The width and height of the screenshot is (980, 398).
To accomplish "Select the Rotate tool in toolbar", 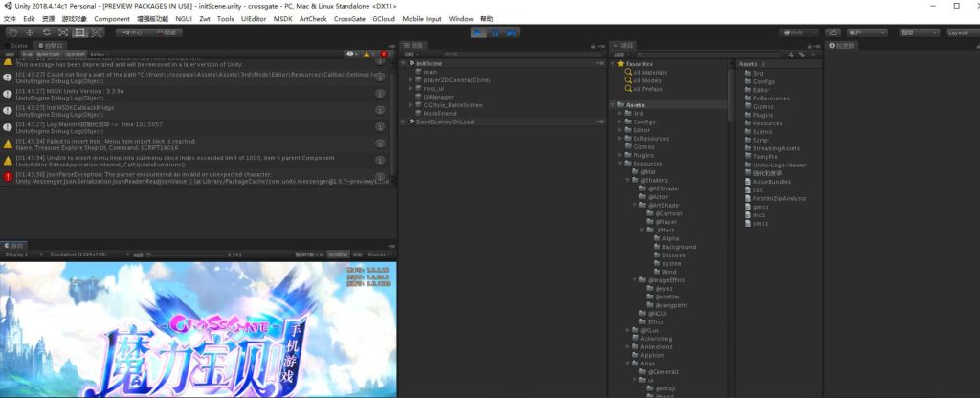I will coord(46,33).
